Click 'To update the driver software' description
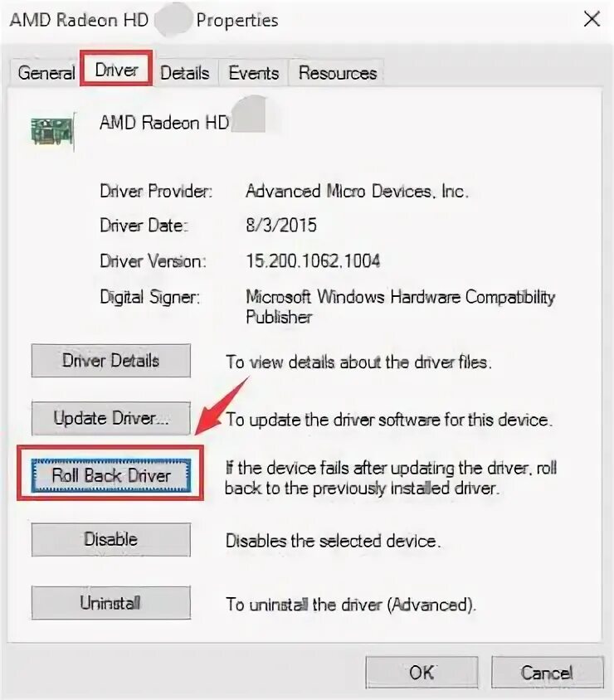Image resolution: width=614 pixels, height=700 pixels. pyautogui.click(x=389, y=420)
